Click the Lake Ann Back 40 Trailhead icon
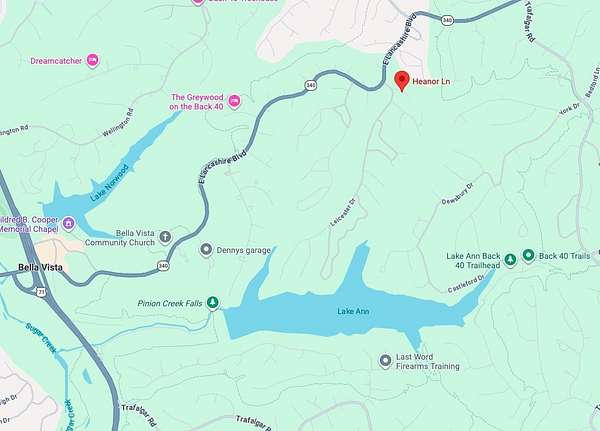Image resolution: width=600 pixels, height=431 pixels. 510,260
